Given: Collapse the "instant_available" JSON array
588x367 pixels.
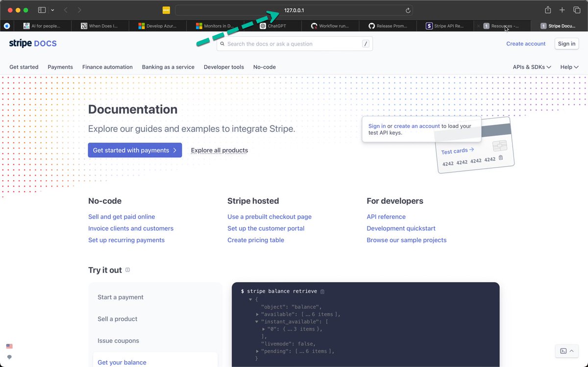Looking at the screenshot, I should [258, 321].
